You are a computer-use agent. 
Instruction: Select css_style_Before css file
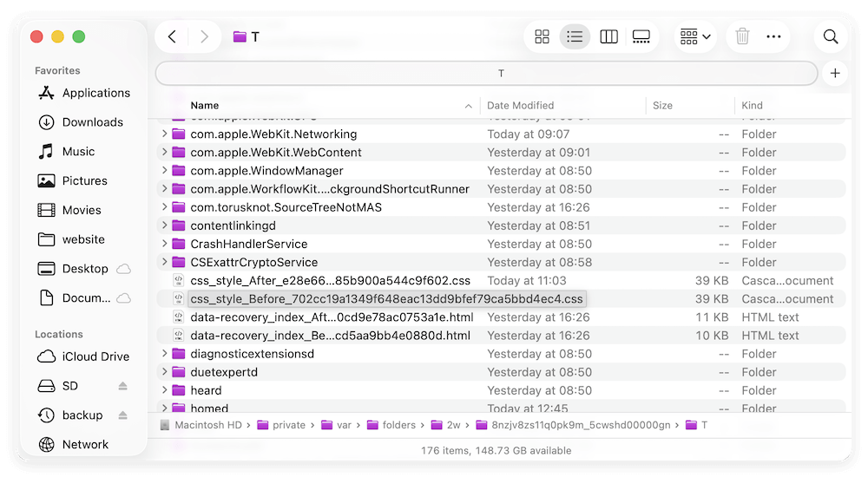point(501,299)
